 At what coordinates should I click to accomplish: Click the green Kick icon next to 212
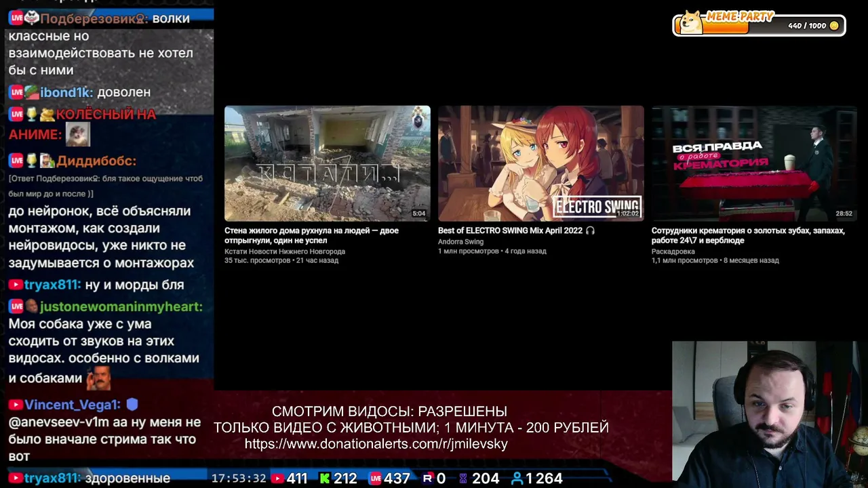(325, 479)
